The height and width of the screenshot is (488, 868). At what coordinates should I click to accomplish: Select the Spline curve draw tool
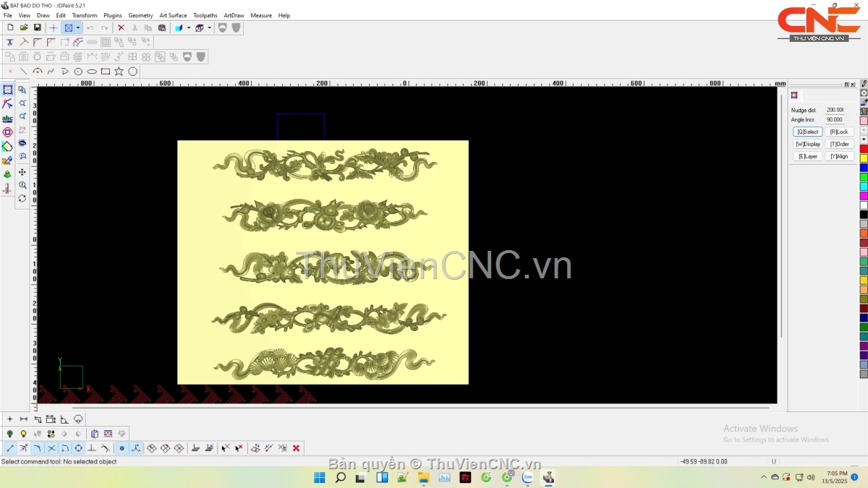click(x=51, y=72)
